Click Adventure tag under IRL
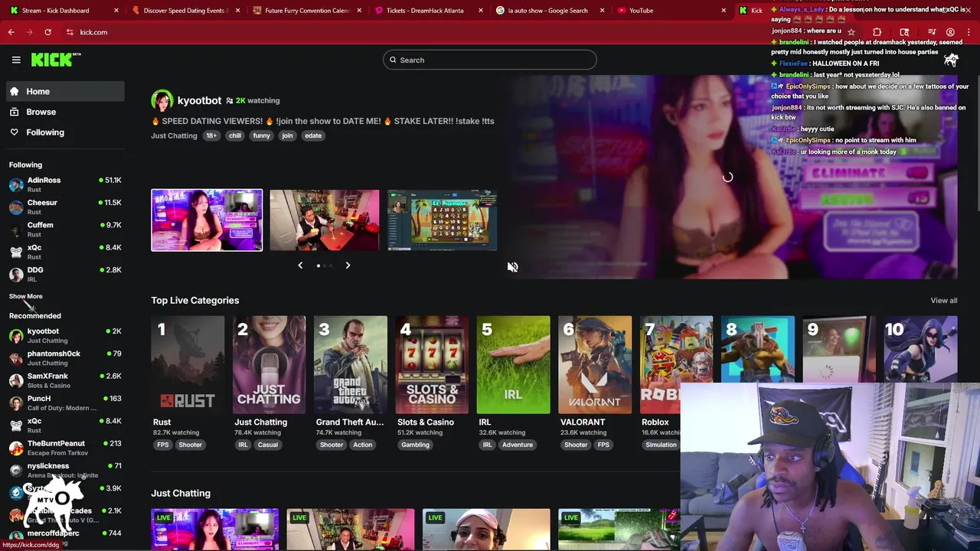The image size is (980, 551). click(517, 445)
